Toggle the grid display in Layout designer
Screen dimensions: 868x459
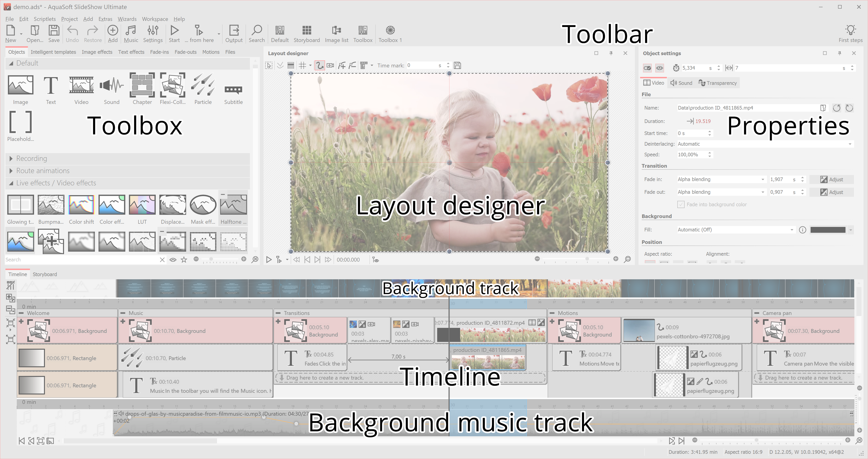tap(302, 65)
